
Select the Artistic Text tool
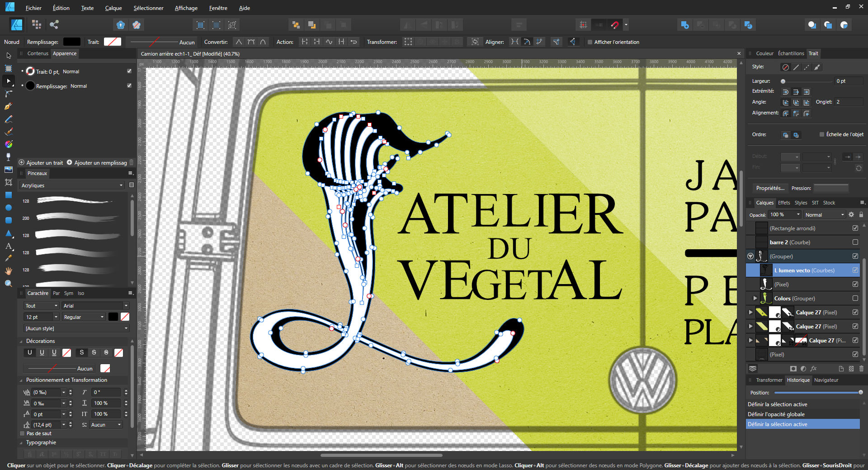pos(9,246)
